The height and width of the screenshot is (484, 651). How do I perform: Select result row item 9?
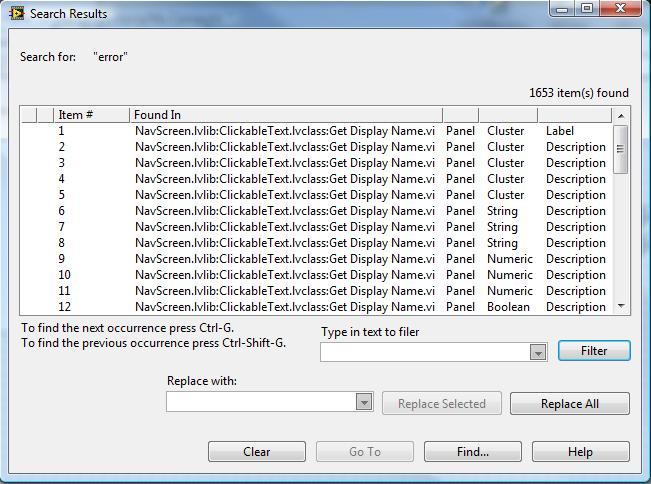316,259
